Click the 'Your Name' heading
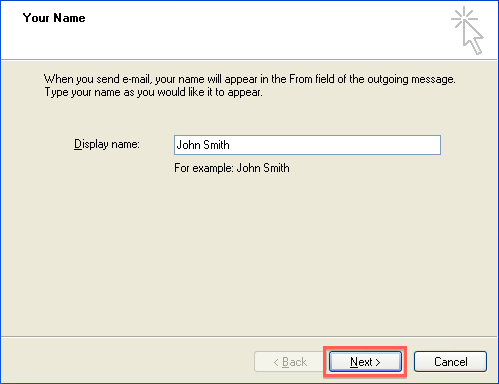The image size is (499, 384). tap(54, 18)
